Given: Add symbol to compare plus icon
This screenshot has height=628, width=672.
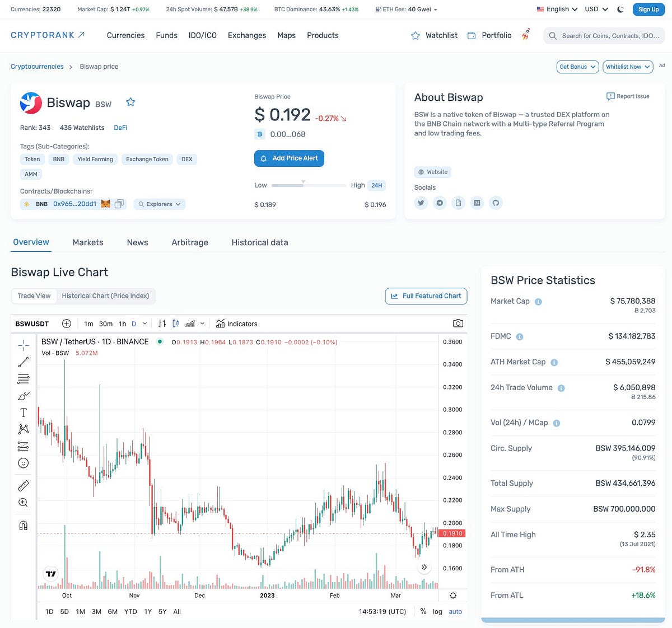Looking at the screenshot, I should pyautogui.click(x=67, y=324).
